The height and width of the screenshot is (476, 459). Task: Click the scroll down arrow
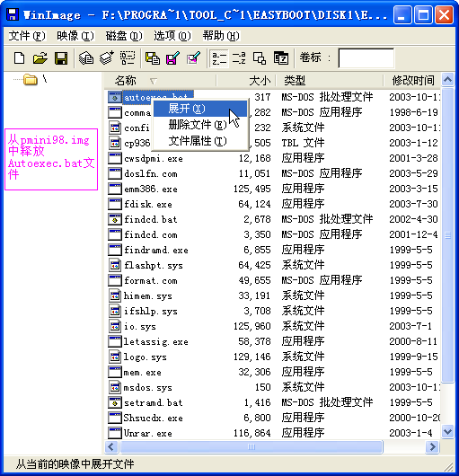447,431
